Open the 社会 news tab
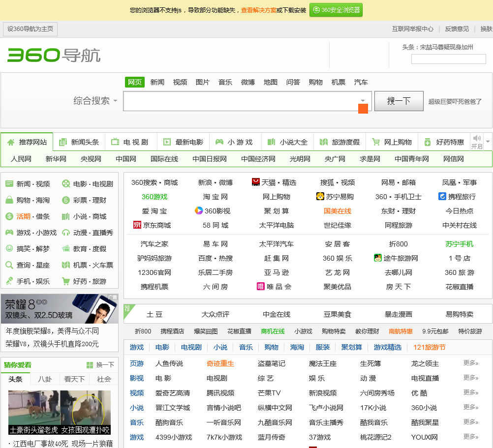Viewport: 493px width, 448px height. coord(104,379)
